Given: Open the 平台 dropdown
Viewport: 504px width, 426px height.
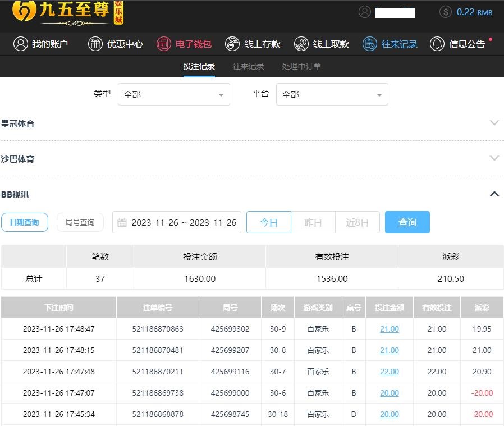Looking at the screenshot, I should click(332, 94).
